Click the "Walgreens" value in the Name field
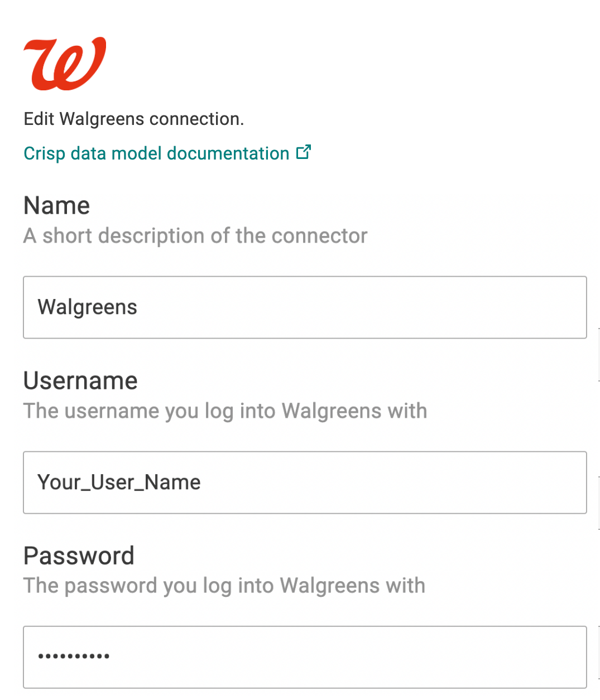 [x=88, y=307]
